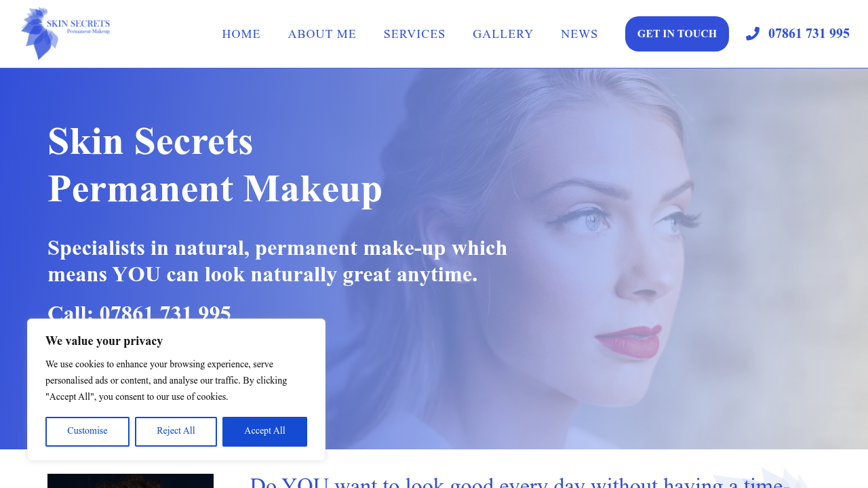The image size is (868, 488).
Task: Open the HOME menu item
Action: pyautogui.click(x=241, y=34)
